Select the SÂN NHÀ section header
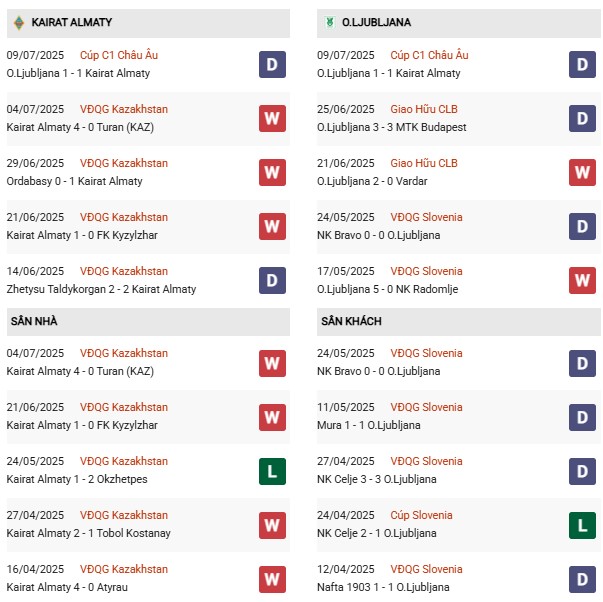 coord(34,321)
